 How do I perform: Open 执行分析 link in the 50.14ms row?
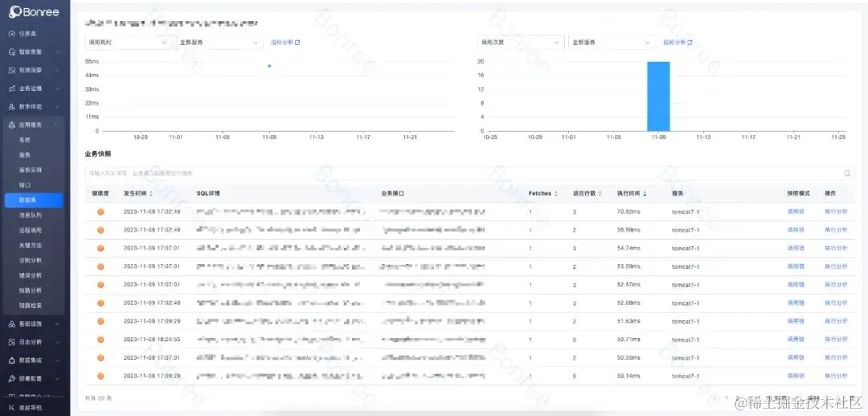(836, 376)
